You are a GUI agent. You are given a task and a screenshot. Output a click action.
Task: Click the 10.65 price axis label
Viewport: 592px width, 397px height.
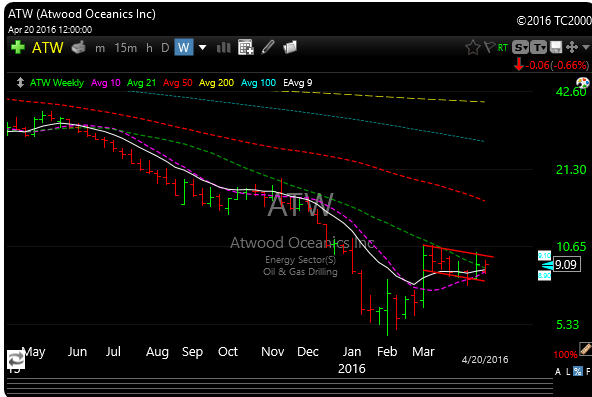pos(571,247)
